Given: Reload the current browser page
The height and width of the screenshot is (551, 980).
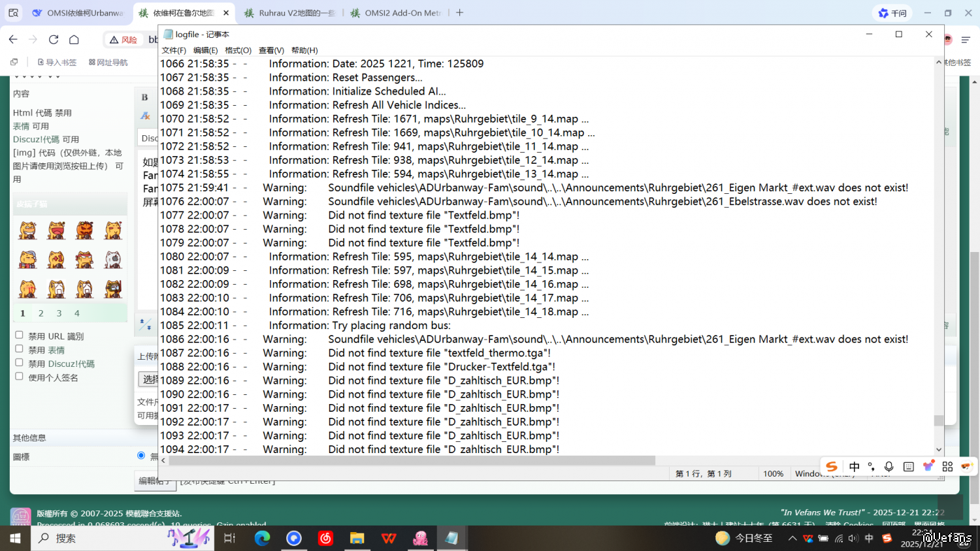Looking at the screenshot, I should point(54,40).
